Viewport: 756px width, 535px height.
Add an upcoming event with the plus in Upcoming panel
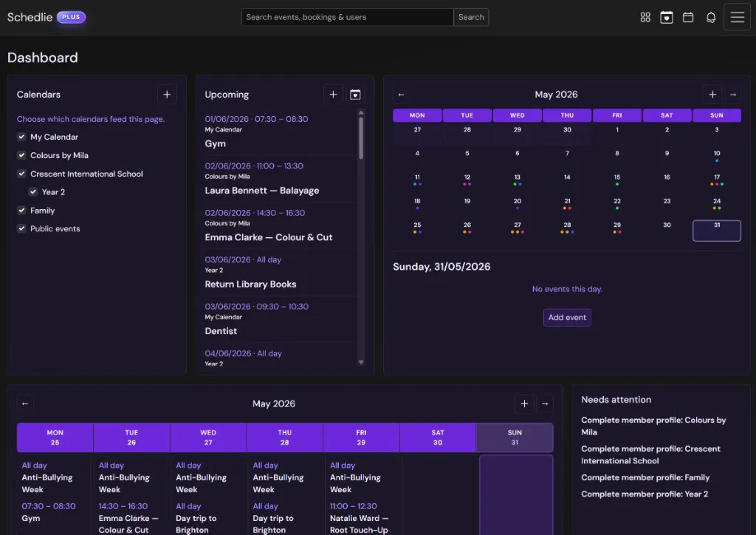tap(333, 95)
